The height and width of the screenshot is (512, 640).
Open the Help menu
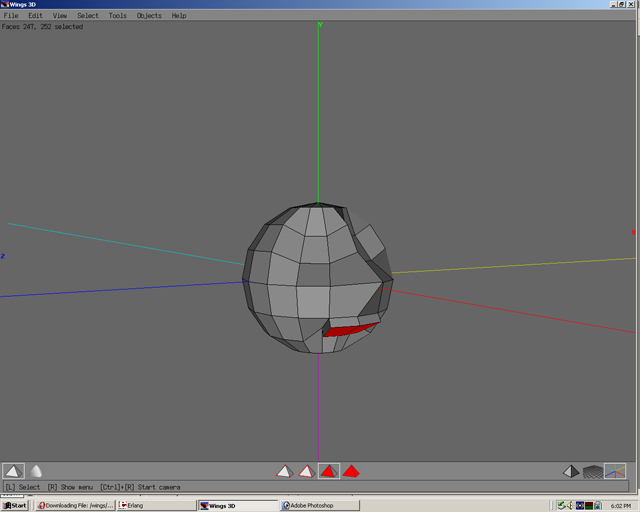tap(179, 16)
